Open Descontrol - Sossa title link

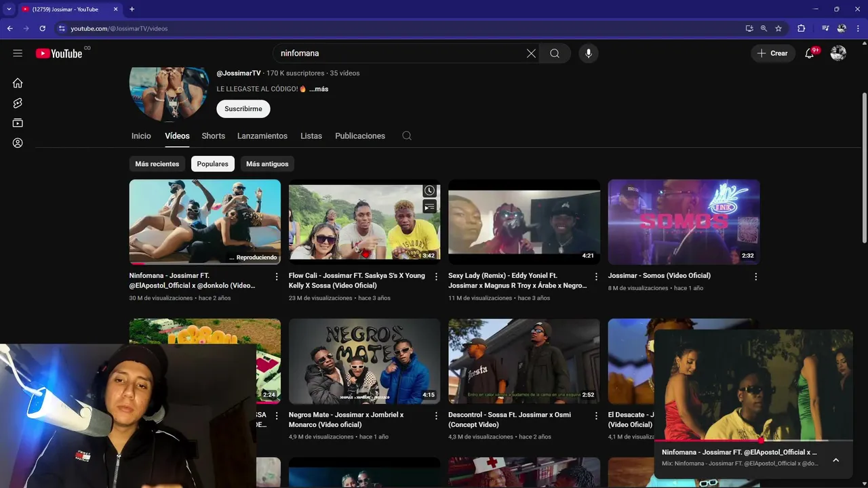tap(509, 420)
